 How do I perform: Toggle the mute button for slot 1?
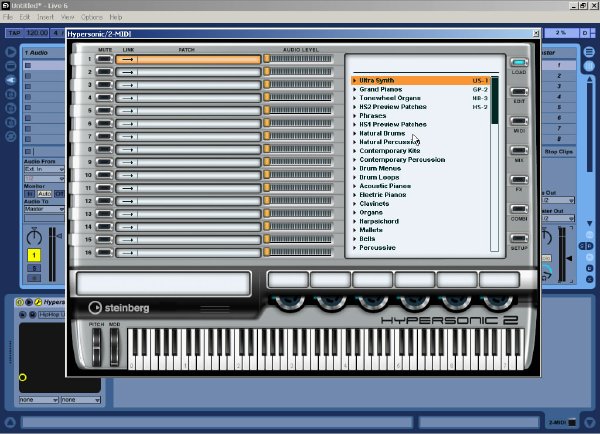(104, 59)
